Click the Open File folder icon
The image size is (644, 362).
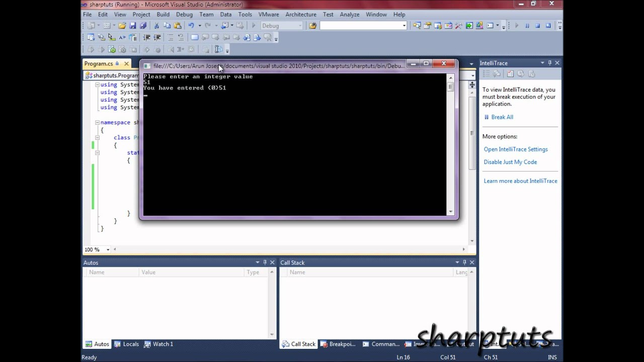click(122, 26)
